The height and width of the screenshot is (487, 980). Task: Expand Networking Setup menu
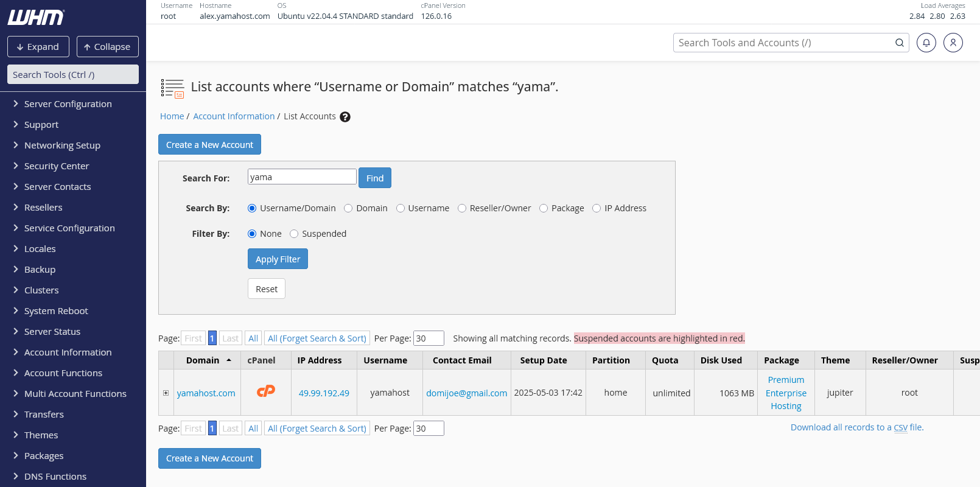pyautogui.click(x=73, y=145)
